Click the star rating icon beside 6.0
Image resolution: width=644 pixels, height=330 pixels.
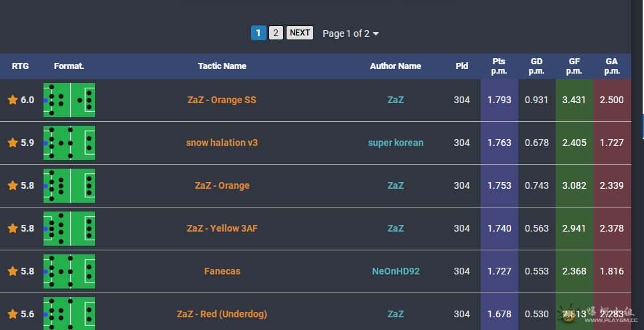point(13,100)
